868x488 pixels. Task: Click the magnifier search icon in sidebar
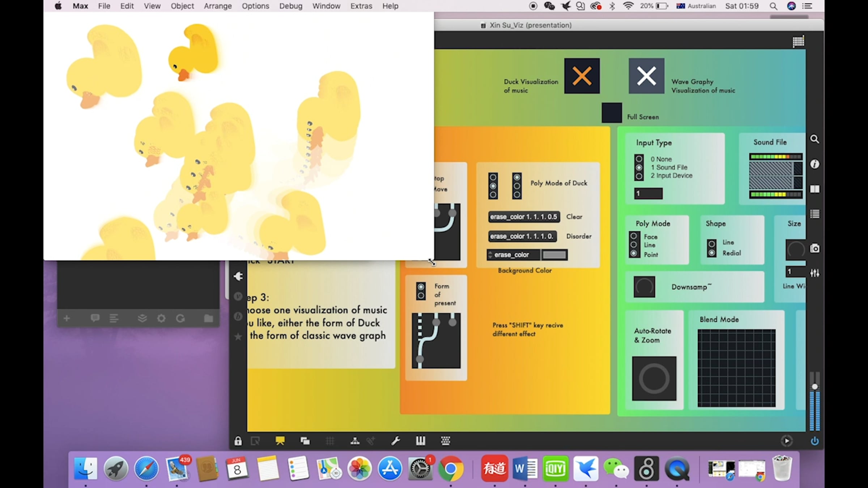[x=814, y=139]
